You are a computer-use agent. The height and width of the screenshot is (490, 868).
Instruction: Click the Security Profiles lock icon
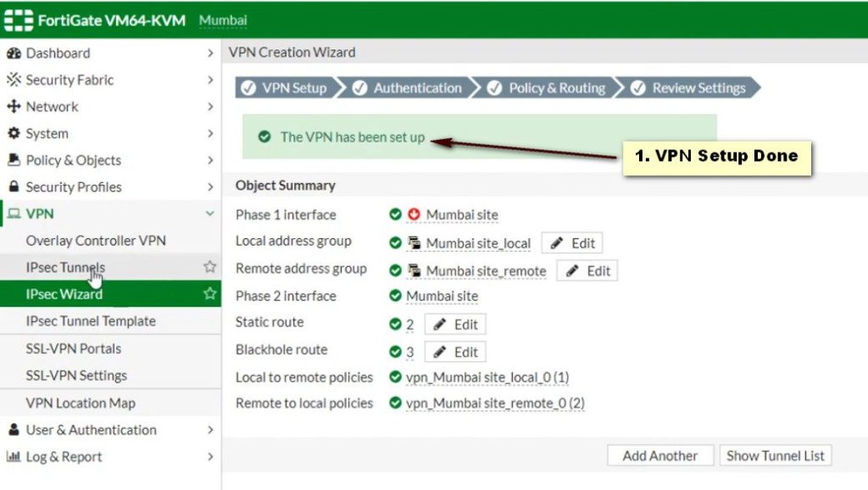[x=13, y=187]
